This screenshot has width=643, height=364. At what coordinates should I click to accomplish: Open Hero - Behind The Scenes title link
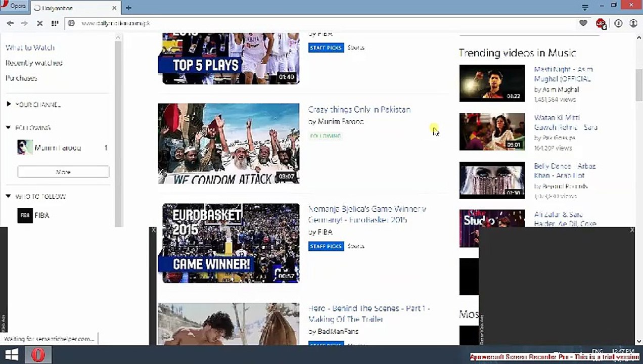[x=369, y=314]
